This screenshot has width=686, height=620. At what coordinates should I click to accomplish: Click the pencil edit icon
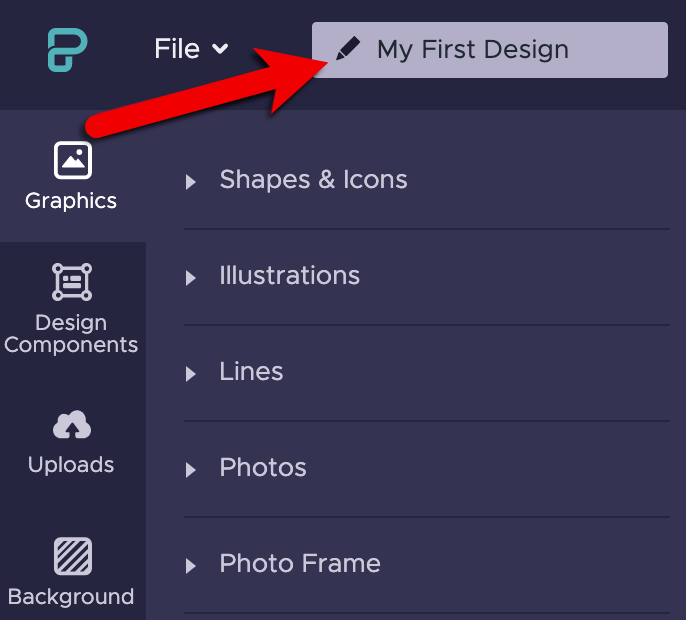coord(348,50)
